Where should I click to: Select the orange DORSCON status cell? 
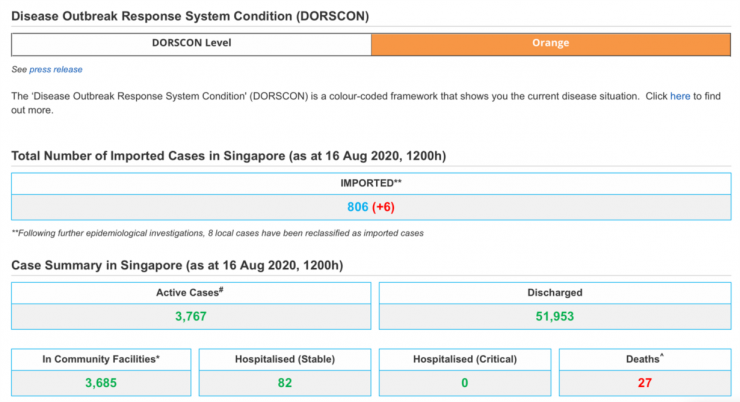550,44
